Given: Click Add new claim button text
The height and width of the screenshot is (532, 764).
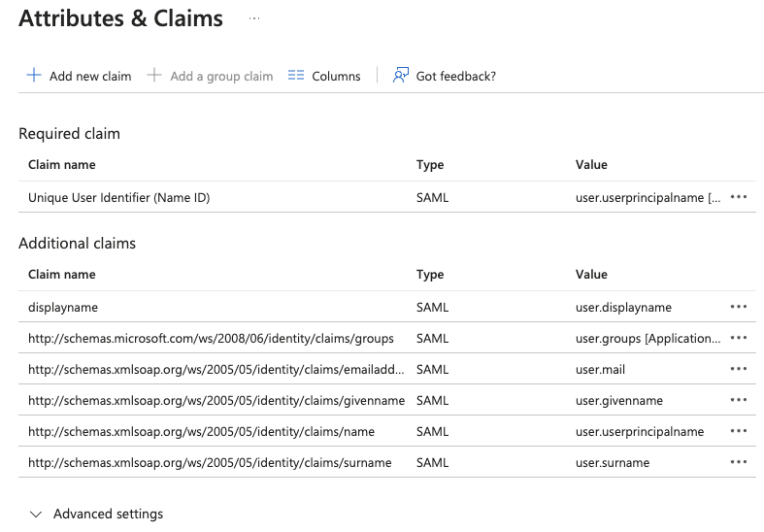Looking at the screenshot, I should click(90, 76).
